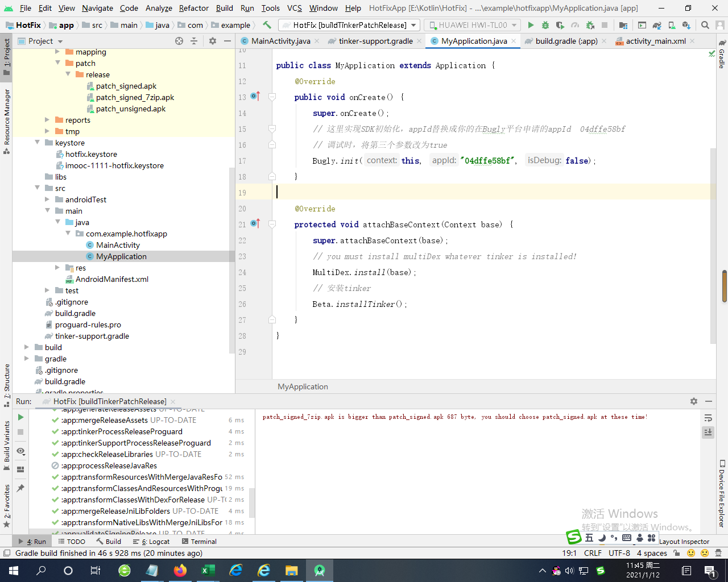The image size is (728, 582).
Task: Toggle the Build Variants side panel
Action: (x=7, y=446)
